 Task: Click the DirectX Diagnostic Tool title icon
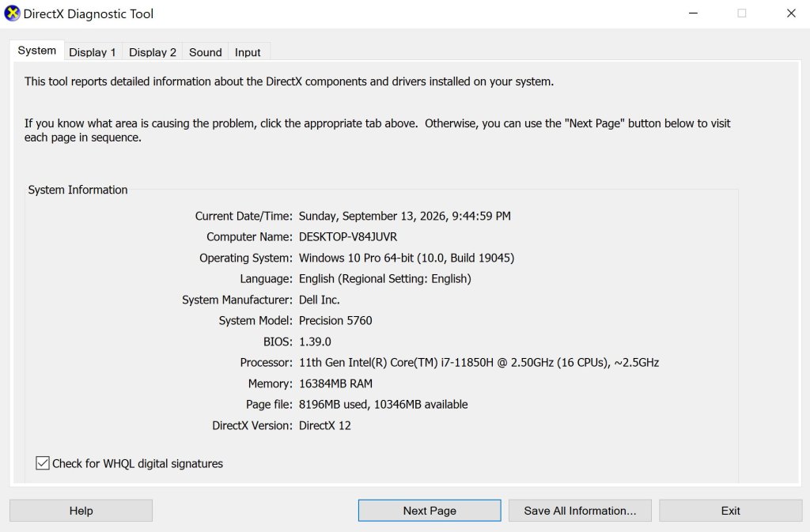pos(12,13)
